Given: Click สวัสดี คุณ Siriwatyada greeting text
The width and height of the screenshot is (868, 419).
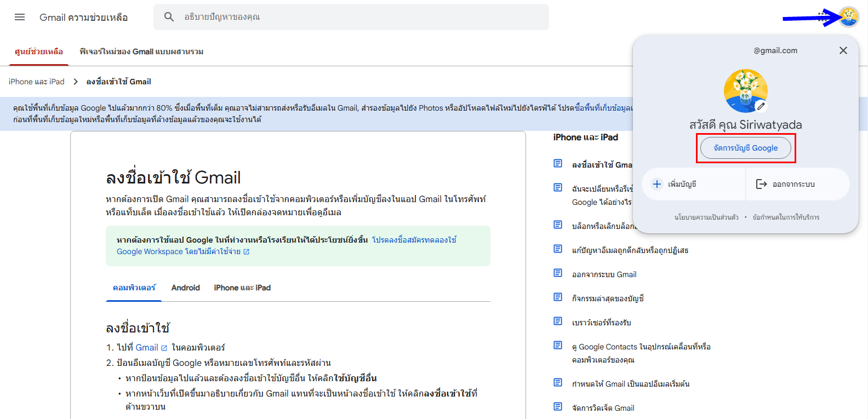Looking at the screenshot, I should 745,125.
